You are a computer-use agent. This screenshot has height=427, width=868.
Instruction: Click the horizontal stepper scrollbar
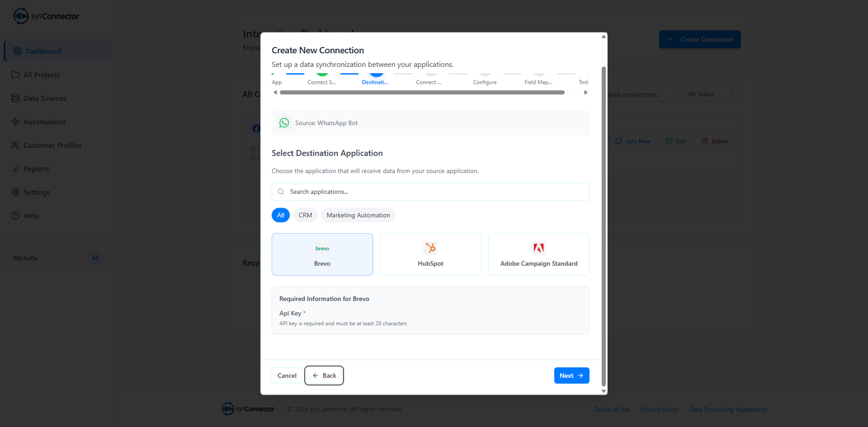tap(422, 92)
